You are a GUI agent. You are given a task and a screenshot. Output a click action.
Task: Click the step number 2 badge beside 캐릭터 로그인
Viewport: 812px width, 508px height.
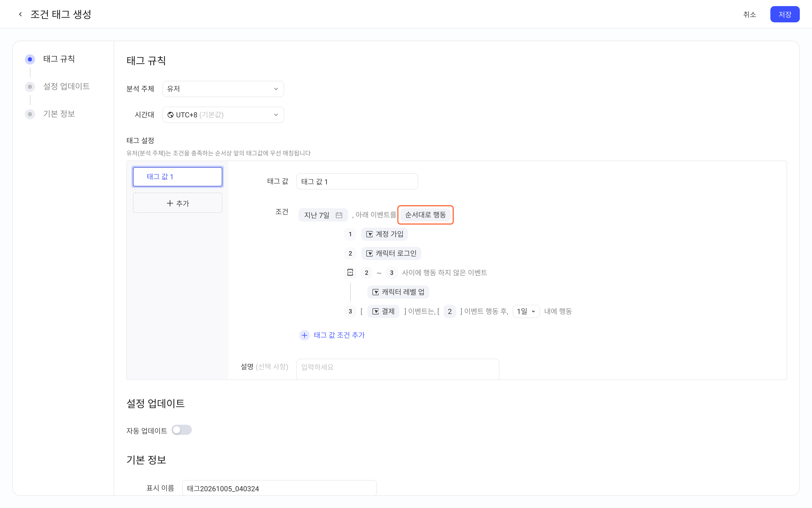[x=350, y=253]
